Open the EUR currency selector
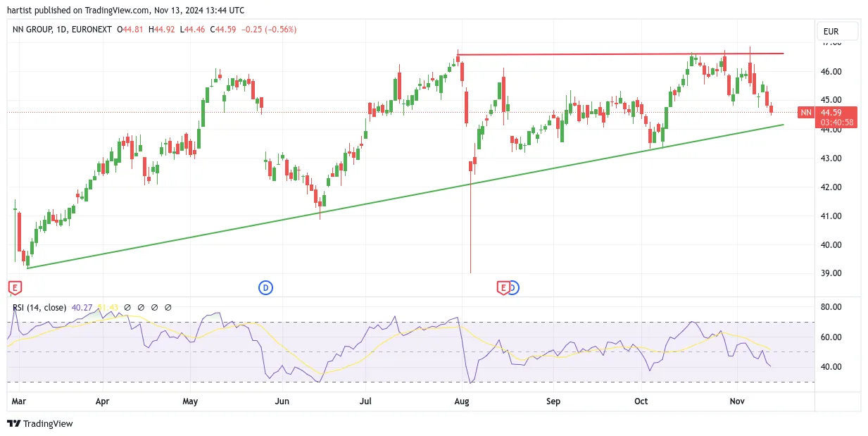The height and width of the screenshot is (436, 868). pyautogui.click(x=837, y=32)
